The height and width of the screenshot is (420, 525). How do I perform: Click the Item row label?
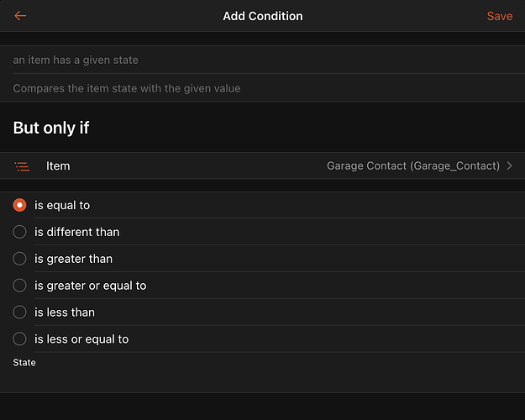[58, 166]
